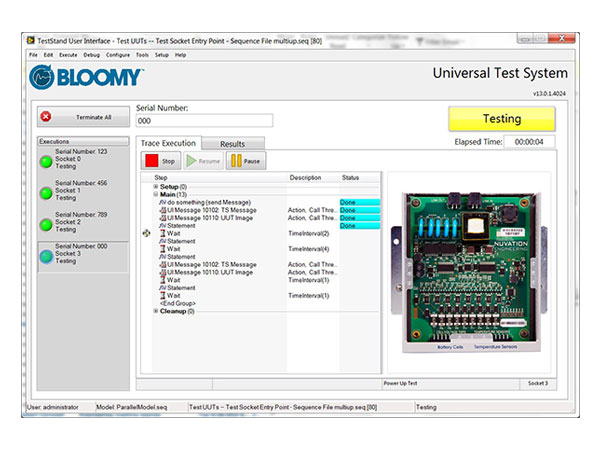Click the Universal Test System title text
Viewport: 600px width, 450px height.
tap(500, 73)
